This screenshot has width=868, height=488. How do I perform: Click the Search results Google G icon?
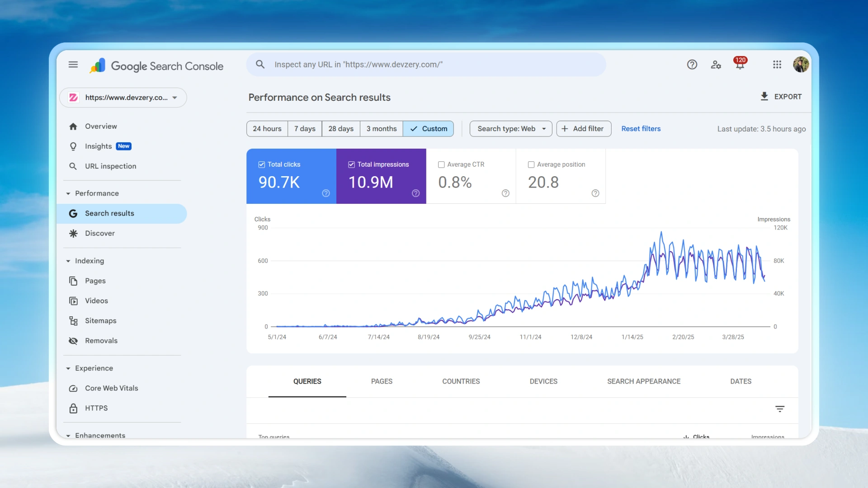pos(73,213)
